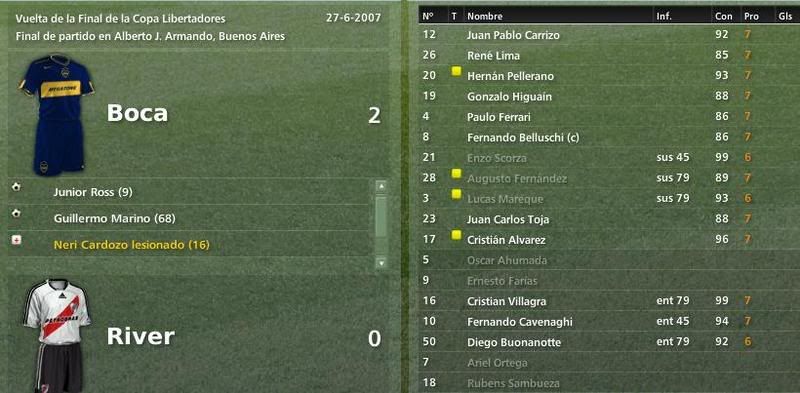Viewport: 800px width, 393px height.
Task: Click the events list scrollbar thumb
Action: pos(381,216)
